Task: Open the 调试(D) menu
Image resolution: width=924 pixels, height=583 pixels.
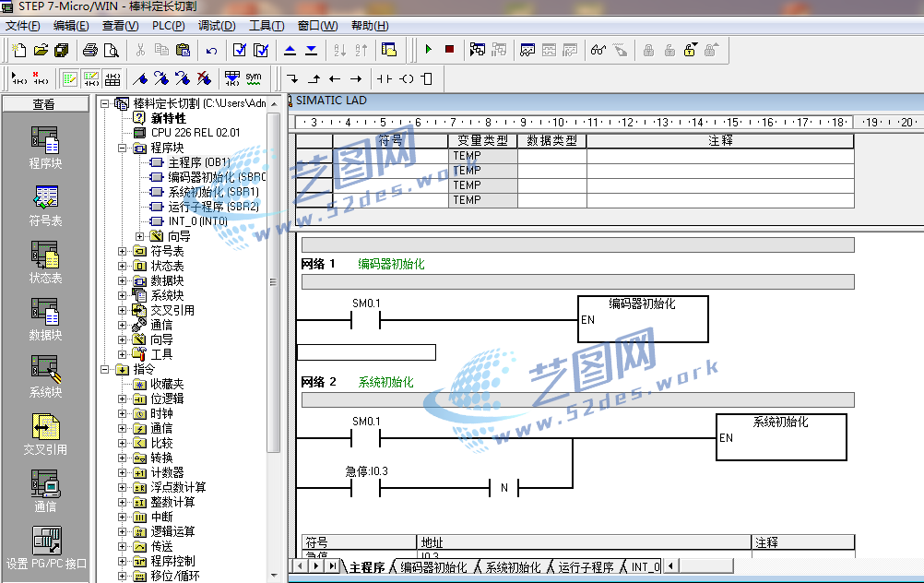Action: pos(217,26)
